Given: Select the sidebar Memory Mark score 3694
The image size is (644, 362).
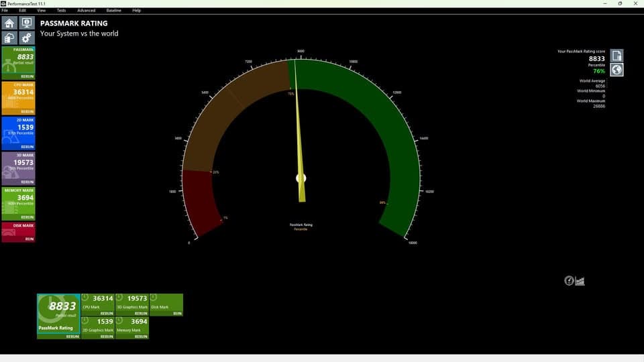Looking at the screenshot, I should pos(25,197).
